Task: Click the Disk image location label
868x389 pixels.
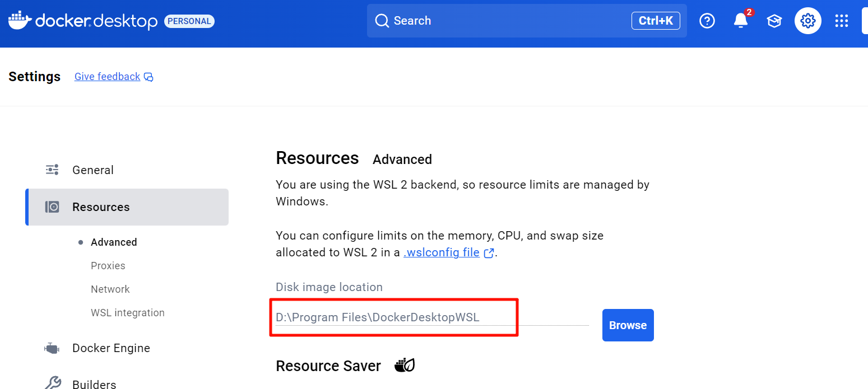Action: click(329, 287)
